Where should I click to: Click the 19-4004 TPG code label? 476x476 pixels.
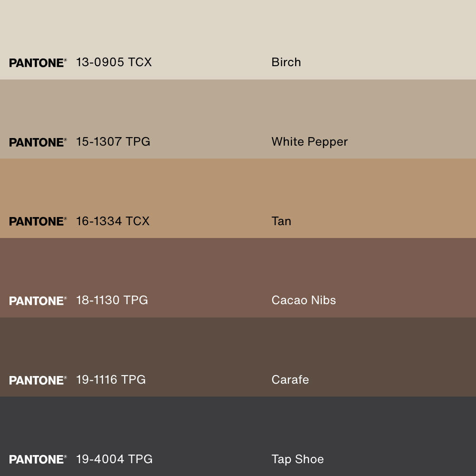(x=114, y=459)
